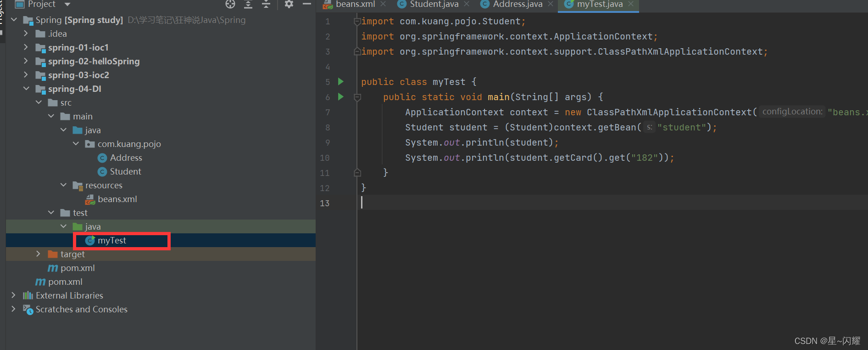
Task: Click the locate/select opened file icon
Action: pos(230,4)
